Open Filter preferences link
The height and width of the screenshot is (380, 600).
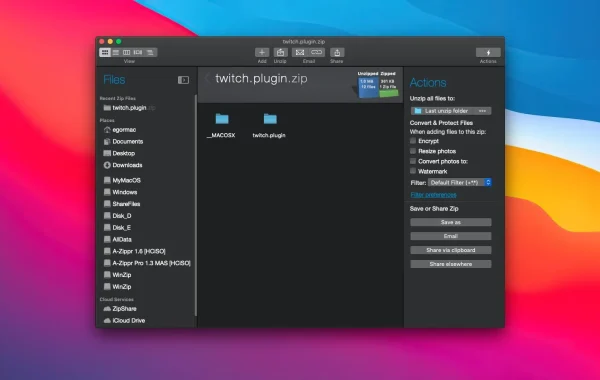tap(433, 195)
